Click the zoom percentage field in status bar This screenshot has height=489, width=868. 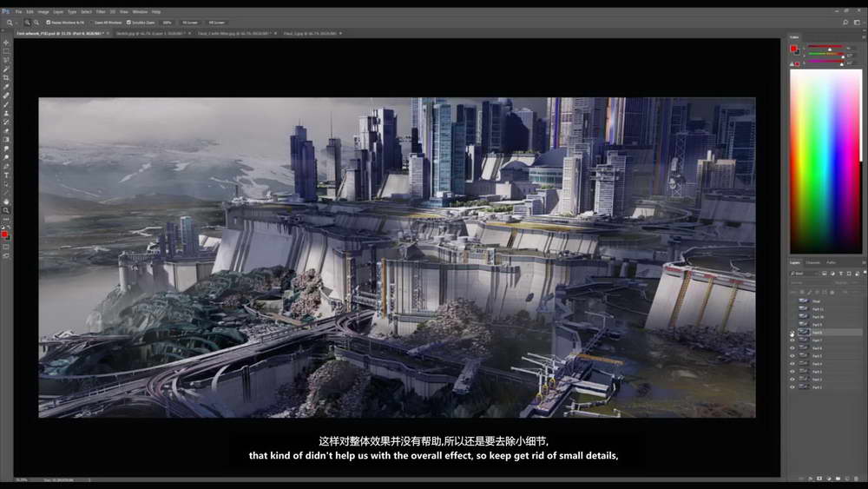coord(21,479)
